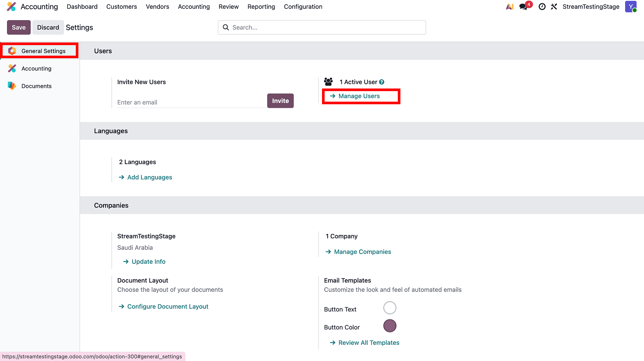The width and height of the screenshot is (644, 361).
Task: Open the AI assistant icon in top bar
Action: point(510,7)
